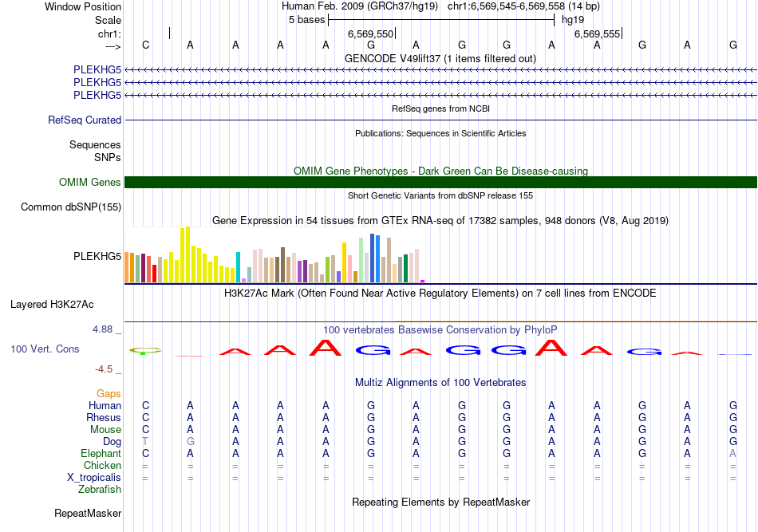The height and width of the screenshot is (532, 758).
Task: Click the Human alignment row label
Action: click(105, 405)
